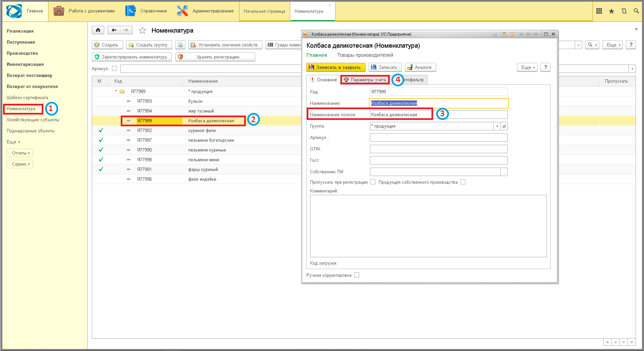Viewport: 644px width, 351px height.
Task: Click M memory button in dialog title bar
Action: coord(521,34)
